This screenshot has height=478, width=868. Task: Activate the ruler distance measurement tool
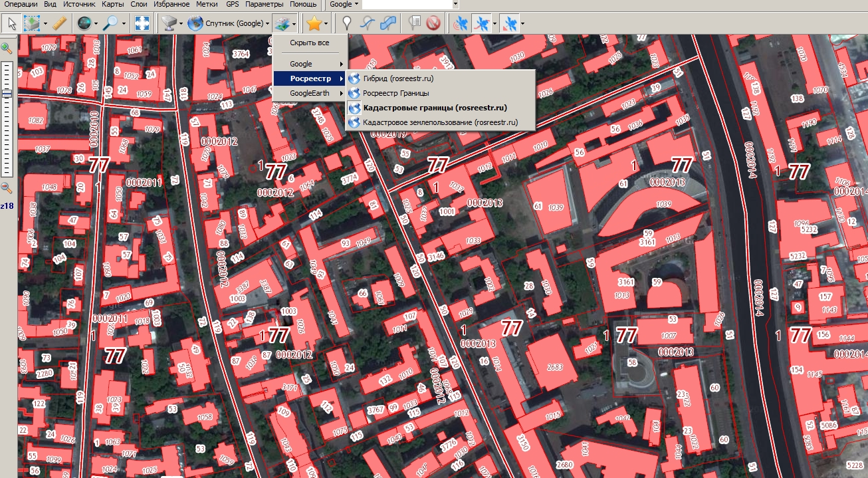tap(60, 24)
